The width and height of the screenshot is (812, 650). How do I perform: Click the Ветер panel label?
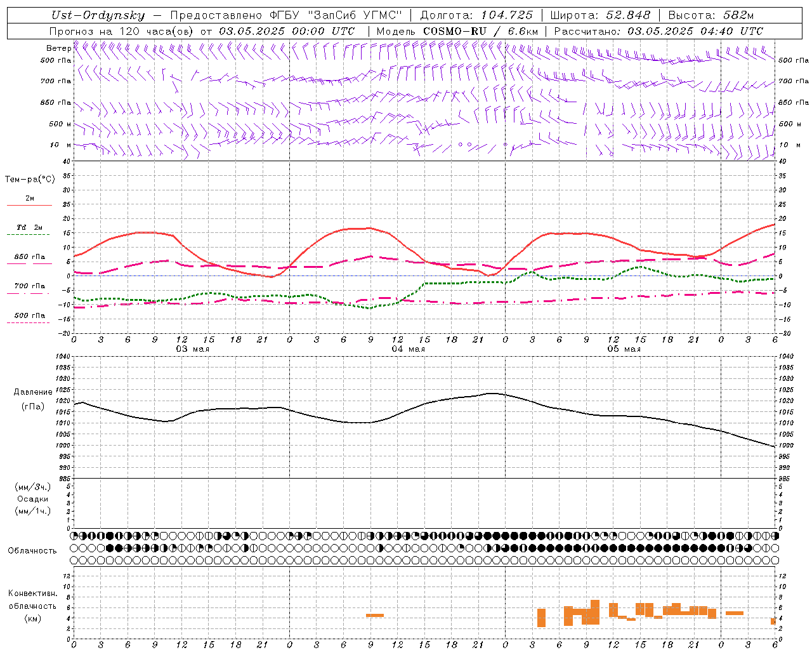pos(58,48)
